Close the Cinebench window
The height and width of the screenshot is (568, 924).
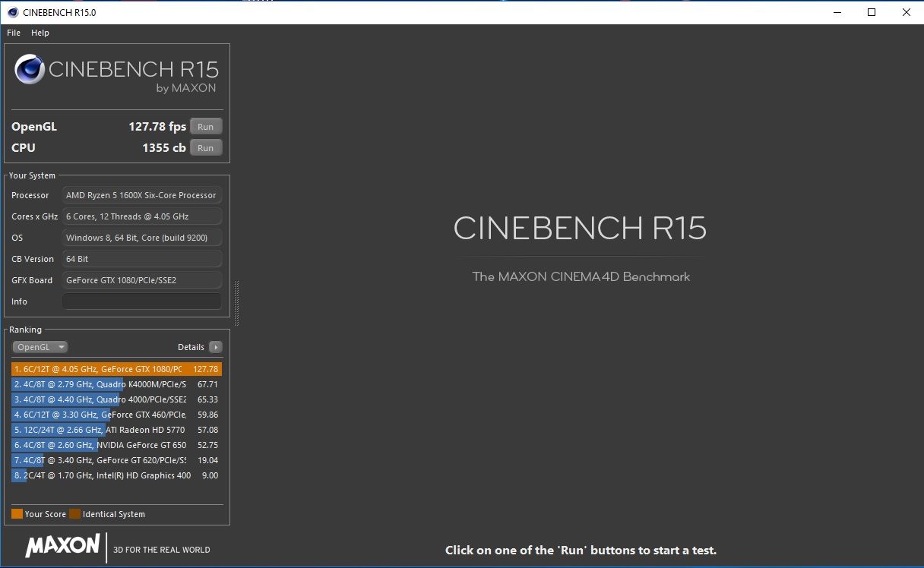907,12
